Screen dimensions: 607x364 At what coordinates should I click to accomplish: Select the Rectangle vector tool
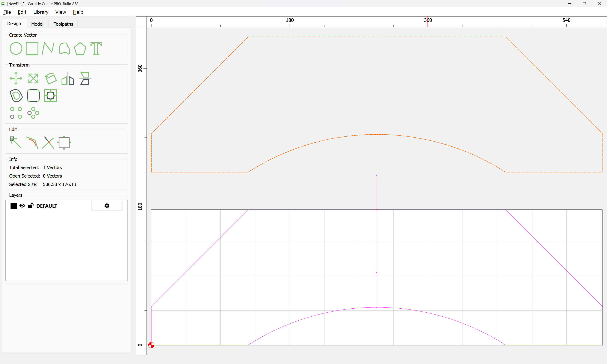tap(32, 48)
